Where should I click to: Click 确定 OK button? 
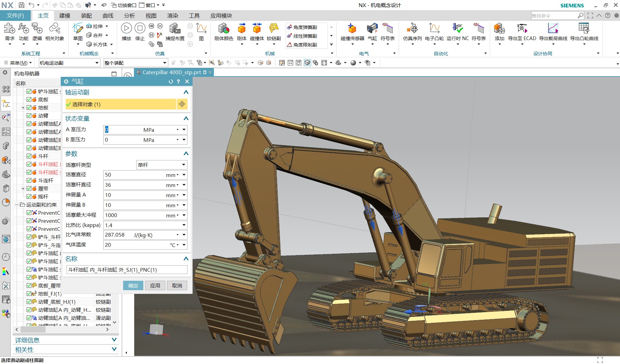(x=133, y=285)
